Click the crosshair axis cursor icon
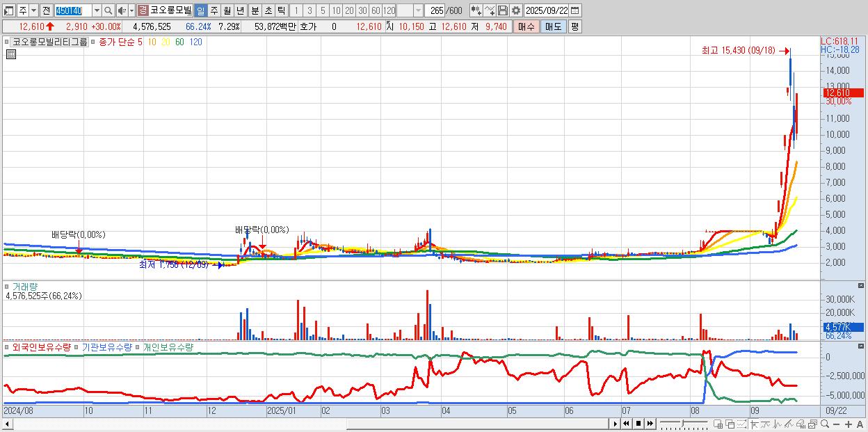This screenshot has height=432, width=868. 754,424
